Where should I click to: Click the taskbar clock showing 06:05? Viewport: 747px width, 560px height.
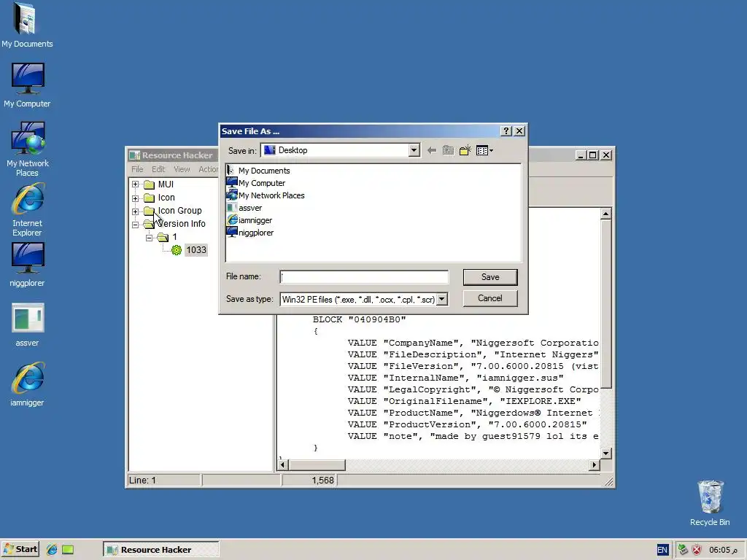point(723,550)
